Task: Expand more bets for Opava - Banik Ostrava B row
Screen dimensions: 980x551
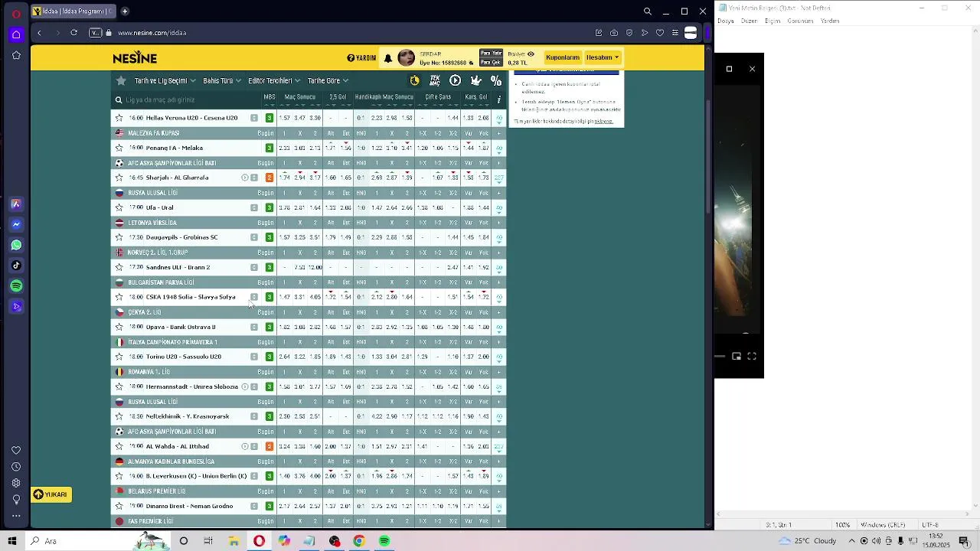Action: pos(498,327)
